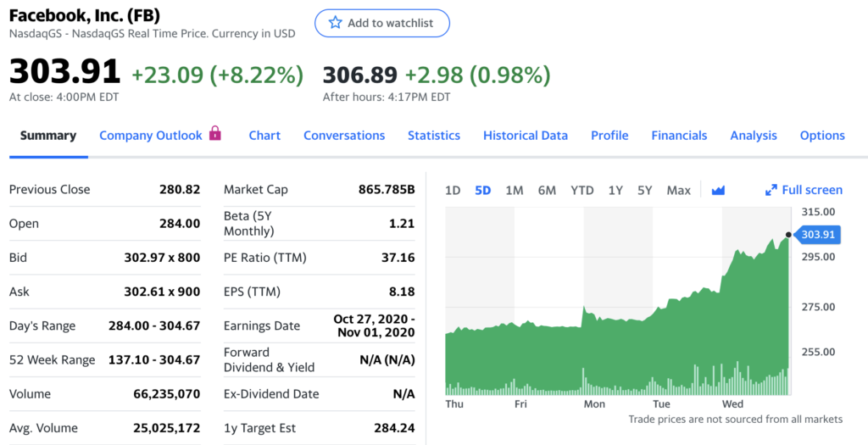
Task: Click the 52 Week Range value 137.10 - 304.67
Action: click(x=154, y=359)
